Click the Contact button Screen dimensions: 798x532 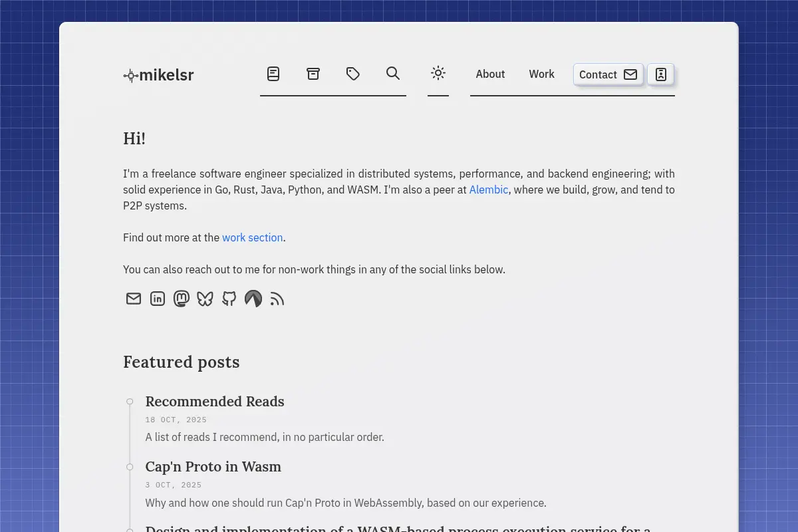(608, 74)
